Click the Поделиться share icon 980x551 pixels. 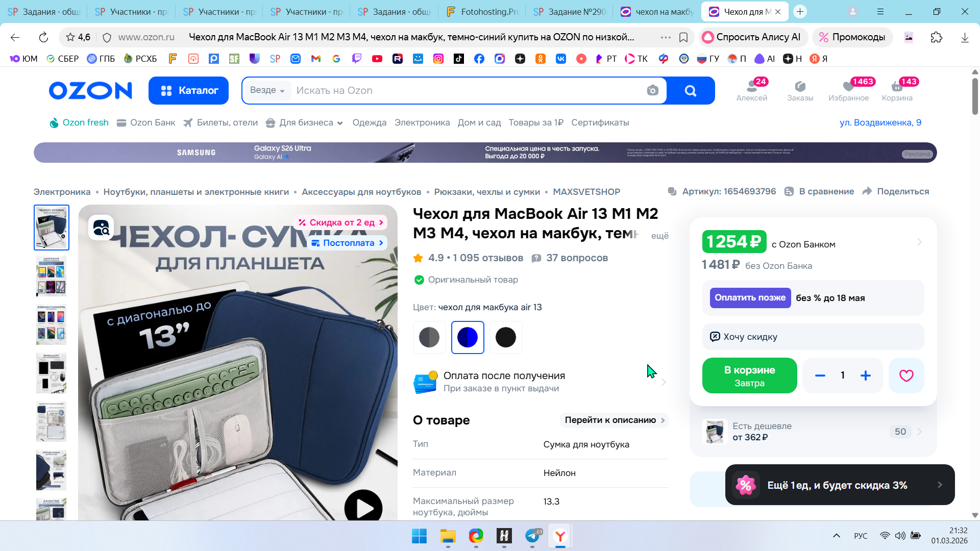tap(867, 191)
